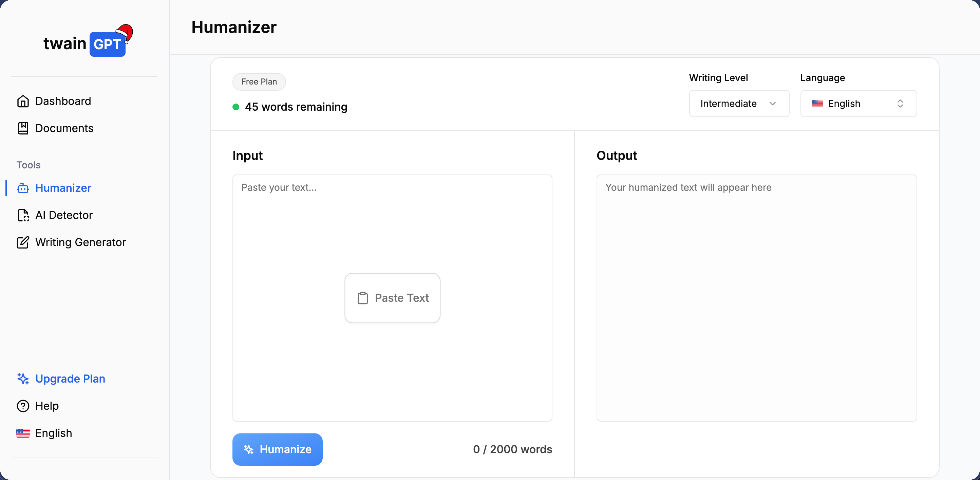This screenshot has height=480, width=980.
Task: Go to the Documents menu item
Action: tap(64, 128)
